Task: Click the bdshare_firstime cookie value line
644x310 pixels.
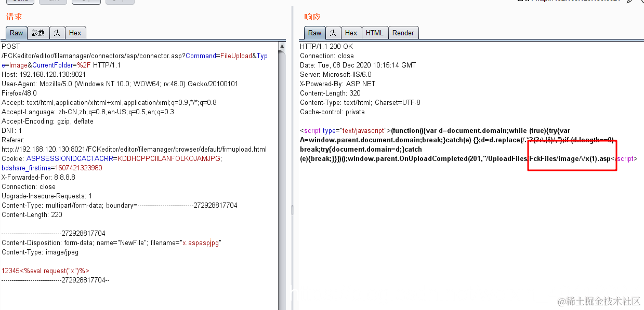Action: (x=52, y=168)
